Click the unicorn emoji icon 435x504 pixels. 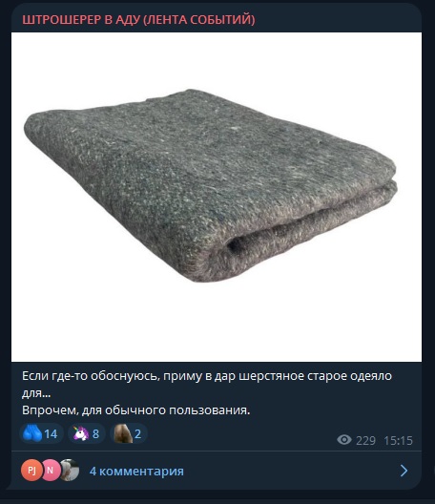coord(80,433)
